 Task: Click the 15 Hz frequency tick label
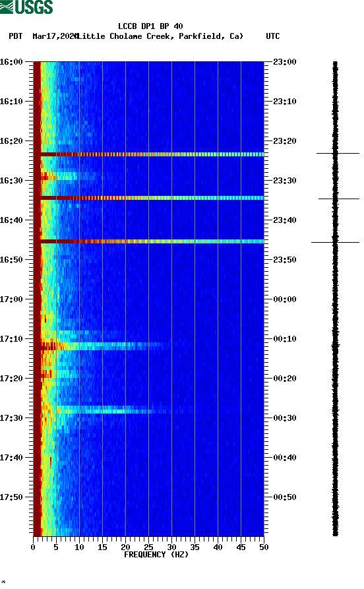(x=102, y=547)
